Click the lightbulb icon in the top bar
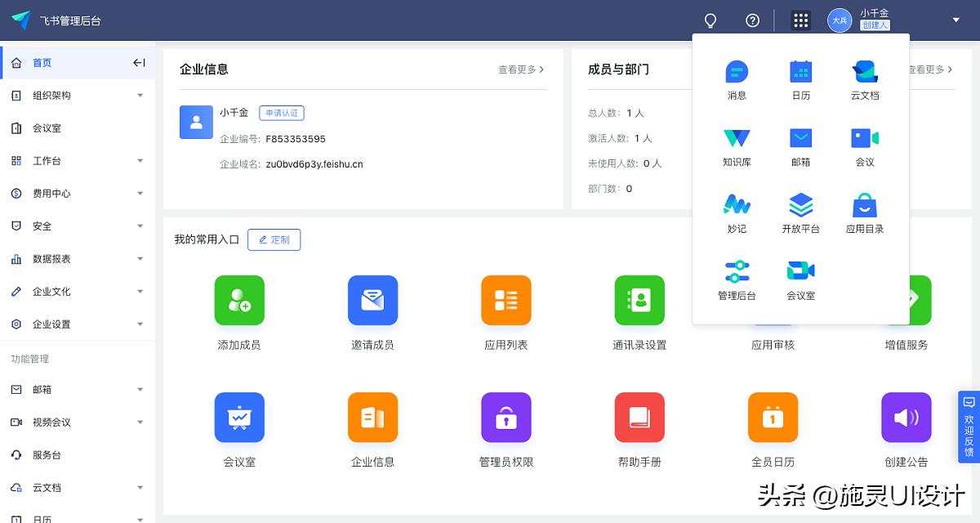The width and height of the screenshot is (980, 523). click(710, 20)
